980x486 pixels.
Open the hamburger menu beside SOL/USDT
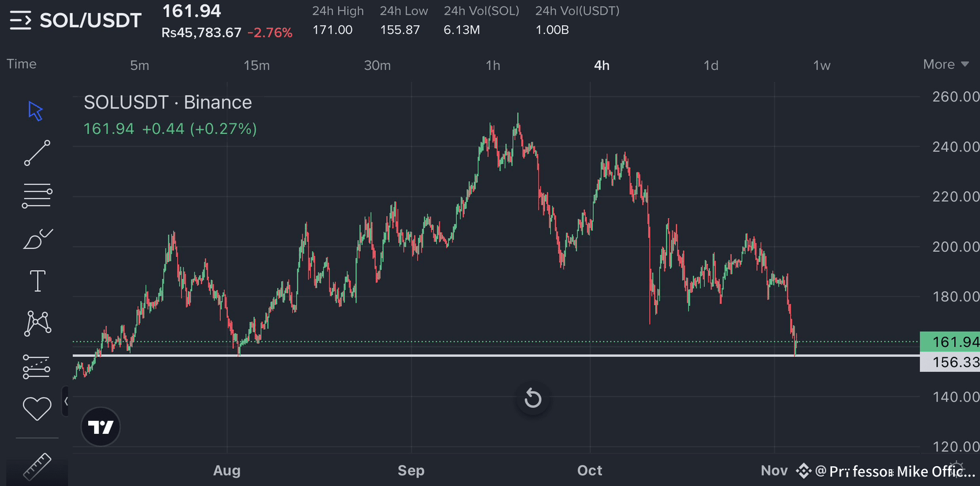pos(21,21)
